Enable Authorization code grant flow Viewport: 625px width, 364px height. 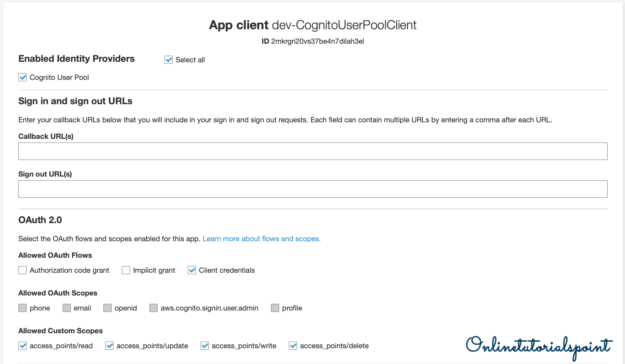(x=22, y=270)
